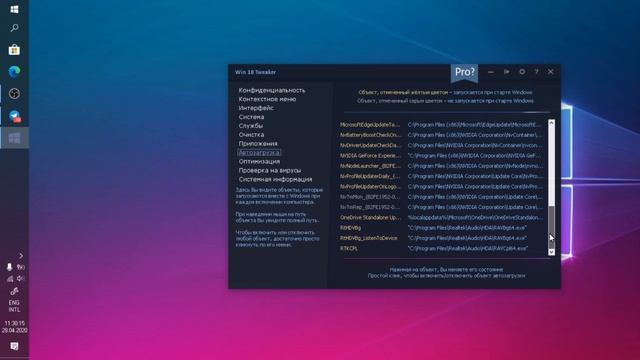Toggle RtHDVBg_ListenToDevice startup entry
This screenshot has height=360, width=640.
pyautogui.click(x=369, y=238)
